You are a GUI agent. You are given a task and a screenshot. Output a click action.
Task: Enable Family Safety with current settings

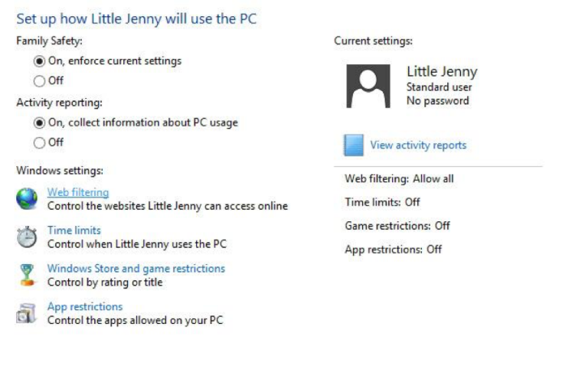point(40,60)
